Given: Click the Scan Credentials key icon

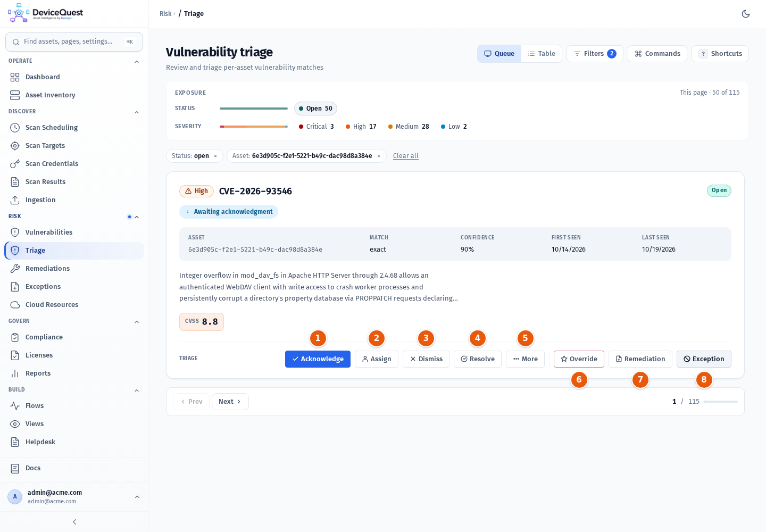Looking at the screenshot, I should pos(15,164).
